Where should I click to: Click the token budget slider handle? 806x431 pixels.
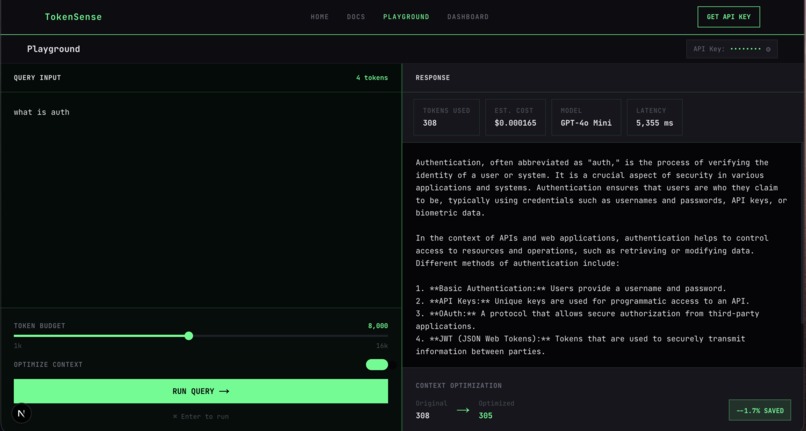point(189,336)
